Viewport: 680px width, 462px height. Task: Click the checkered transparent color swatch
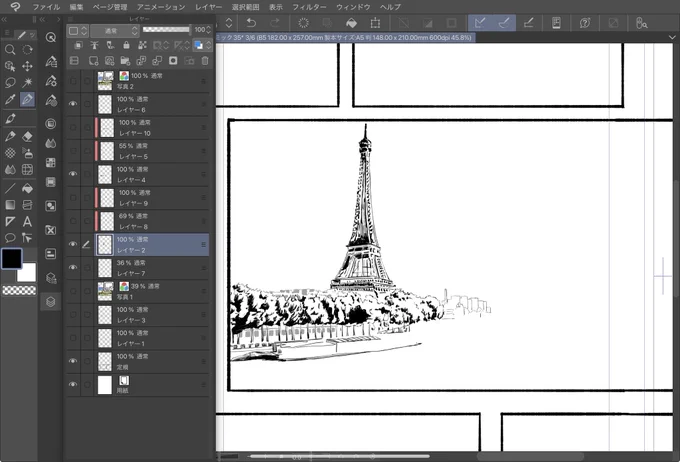coord(19,290)
